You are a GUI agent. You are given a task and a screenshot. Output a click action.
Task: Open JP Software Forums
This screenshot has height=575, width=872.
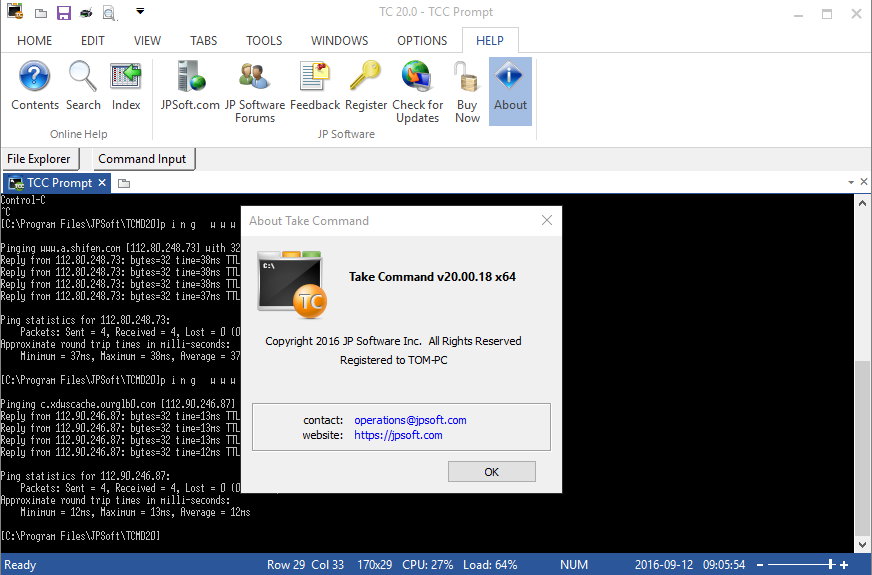(x=255, y=76)
